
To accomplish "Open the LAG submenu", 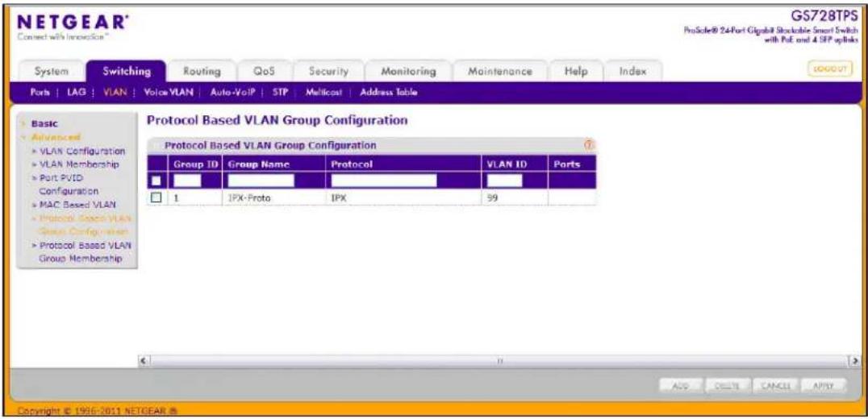I will tap(75, 93).
